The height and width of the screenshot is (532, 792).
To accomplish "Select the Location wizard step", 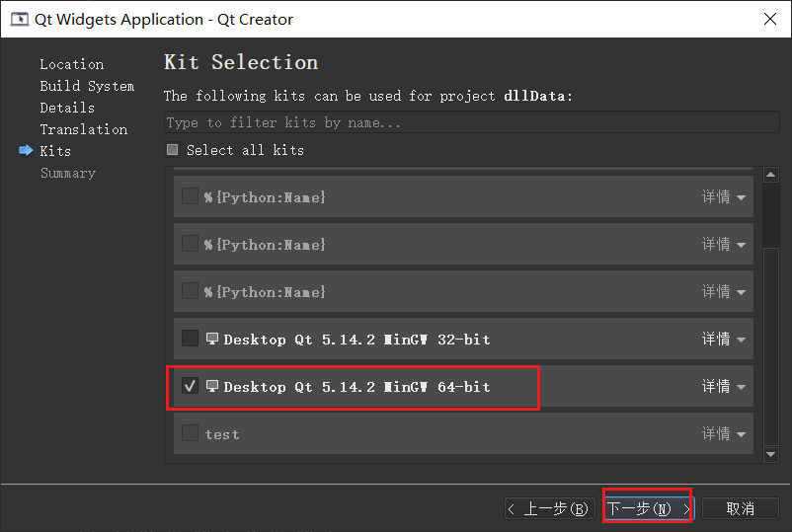I will 72,64.
